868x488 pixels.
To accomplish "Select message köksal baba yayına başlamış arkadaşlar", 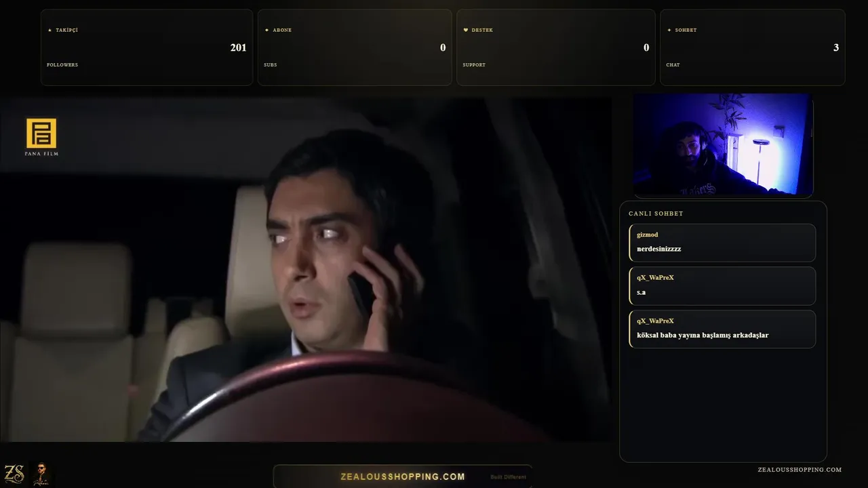I will 722,329.
